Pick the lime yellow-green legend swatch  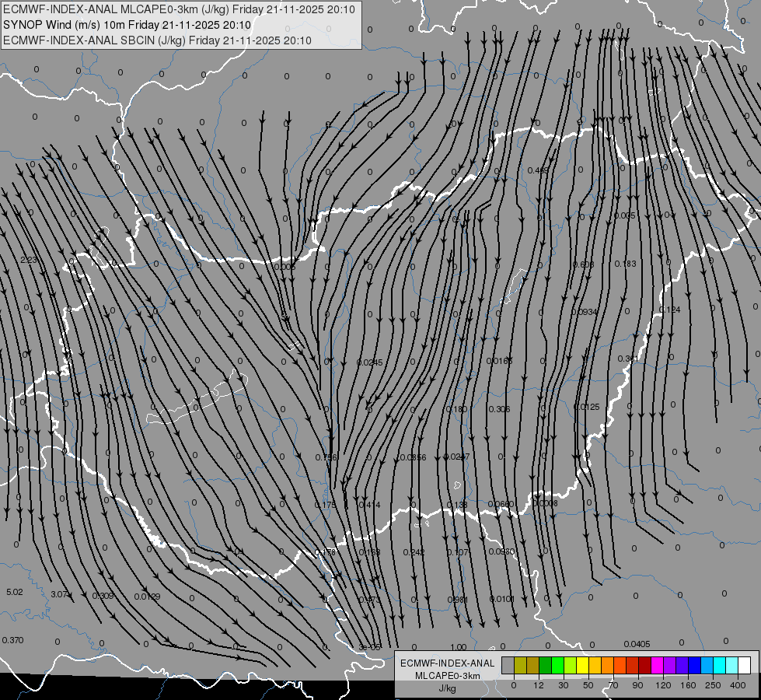tap(571, 666)
